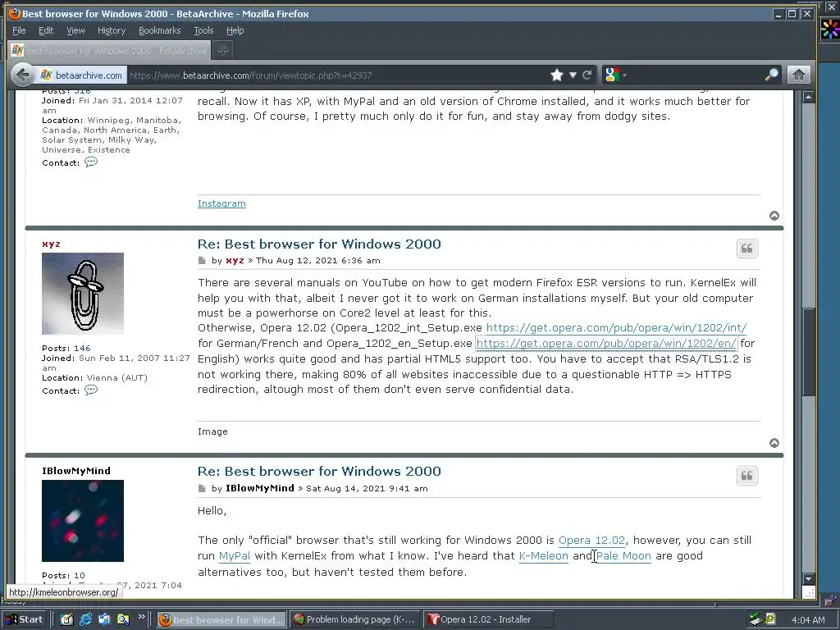Open the Opera 1202 en download link
Screen dimensions: 840x630
click(606, 344)
